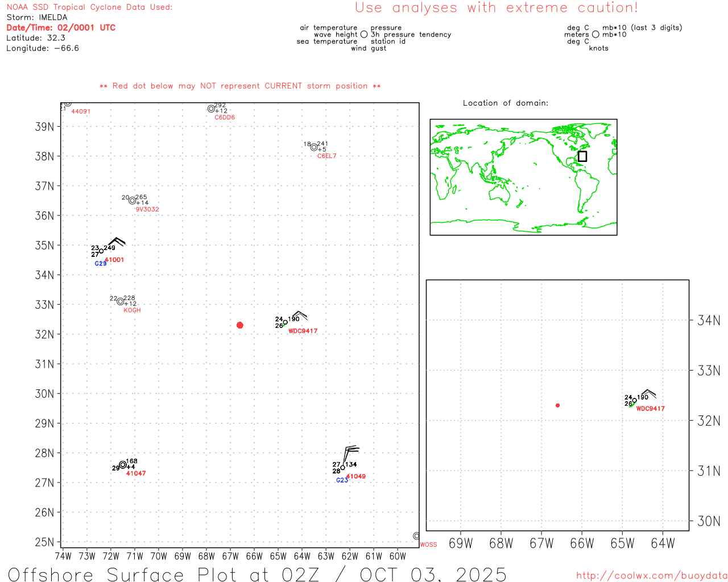728x582 pixels.
Task: Select buoy station 41001 marker
Action: 101,251
